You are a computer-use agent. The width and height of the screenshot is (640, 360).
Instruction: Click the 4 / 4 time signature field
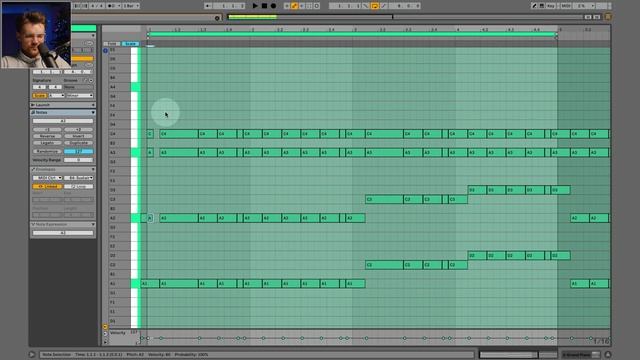pos(97,6)
